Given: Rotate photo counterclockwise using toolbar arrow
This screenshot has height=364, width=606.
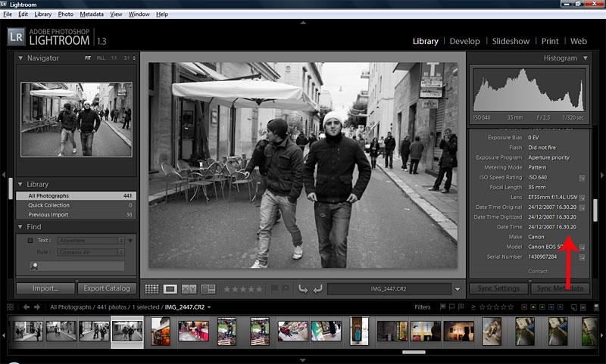Looking at the screenshot, I should pyautogui.click(x=303, y=288).
